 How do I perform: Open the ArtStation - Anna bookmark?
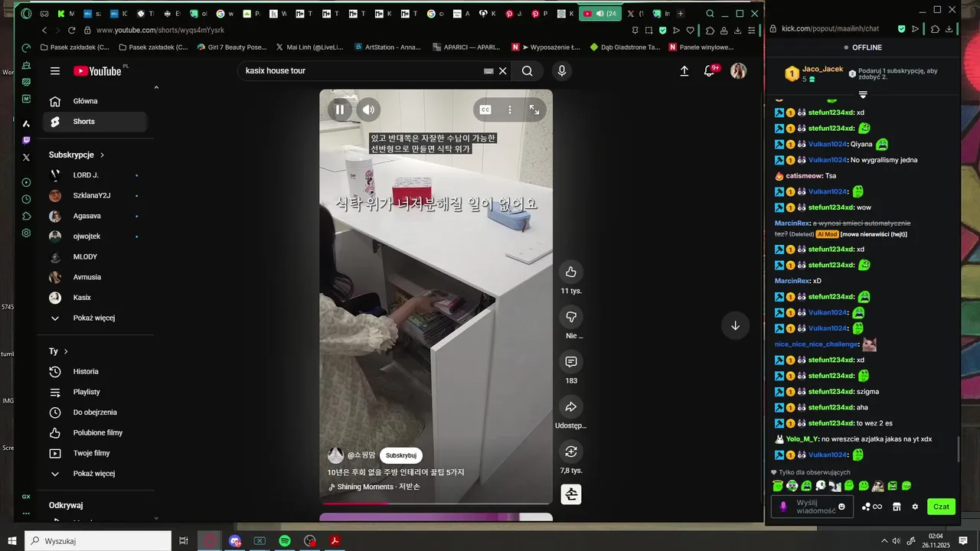[387, 47]
